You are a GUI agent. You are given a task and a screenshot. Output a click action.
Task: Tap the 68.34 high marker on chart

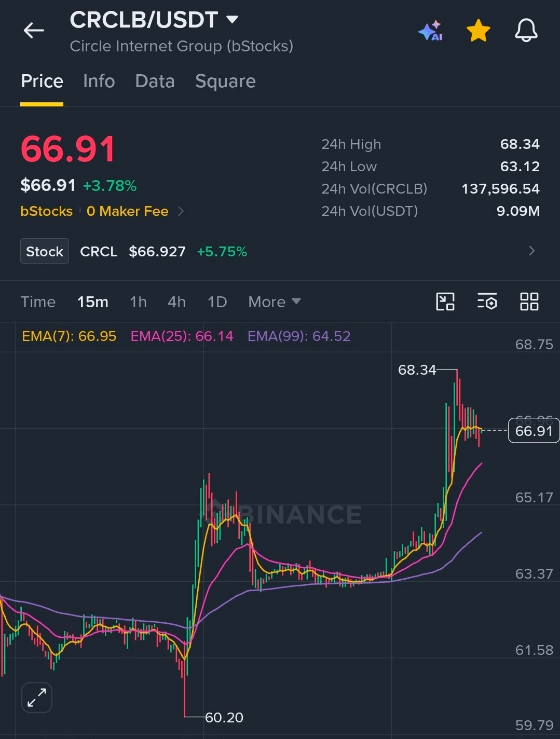click(417, 370)
